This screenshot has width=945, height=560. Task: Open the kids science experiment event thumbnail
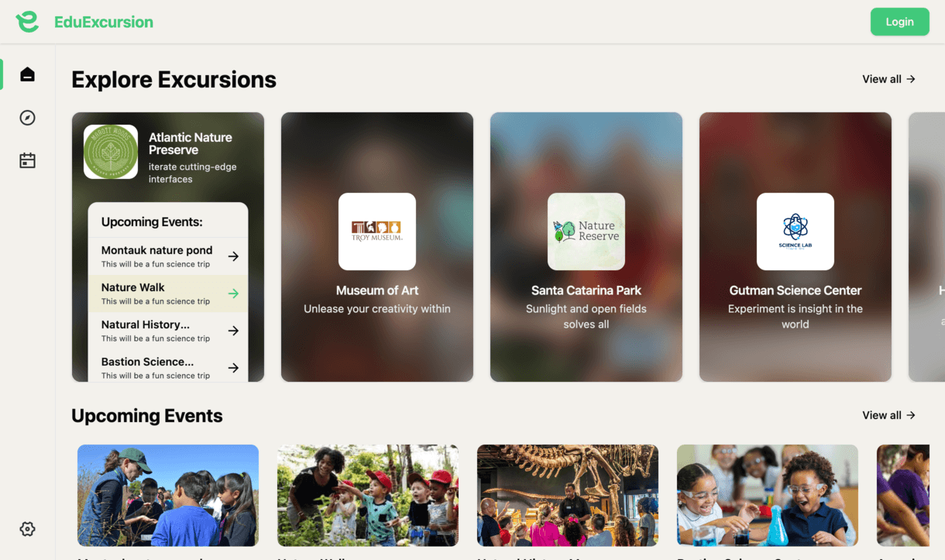coord(768,496)
